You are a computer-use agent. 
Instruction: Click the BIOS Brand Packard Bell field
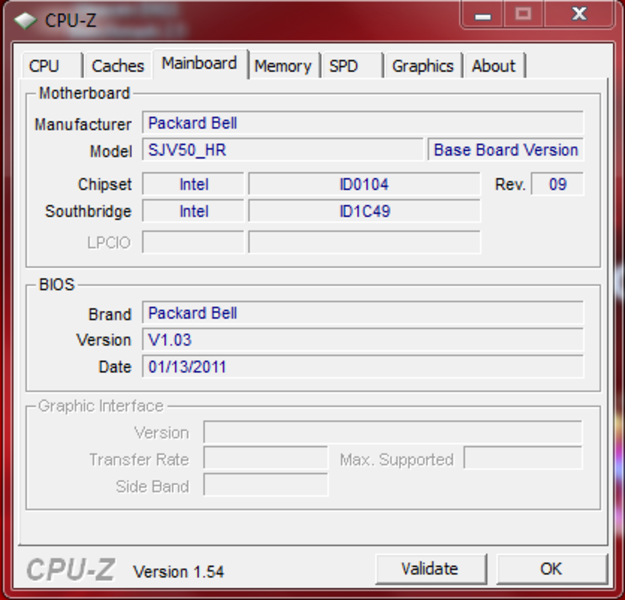pyautogui.click(x=363, y=313)
